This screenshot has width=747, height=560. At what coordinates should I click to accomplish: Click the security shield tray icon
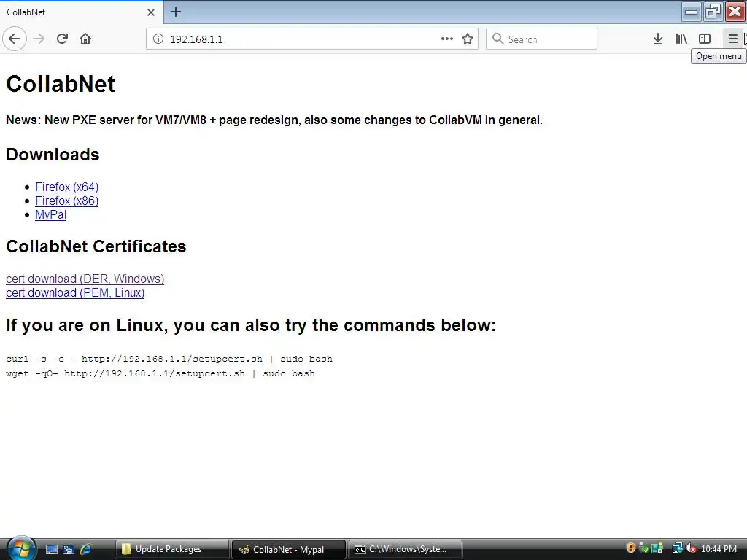click(x=631, y=548)
